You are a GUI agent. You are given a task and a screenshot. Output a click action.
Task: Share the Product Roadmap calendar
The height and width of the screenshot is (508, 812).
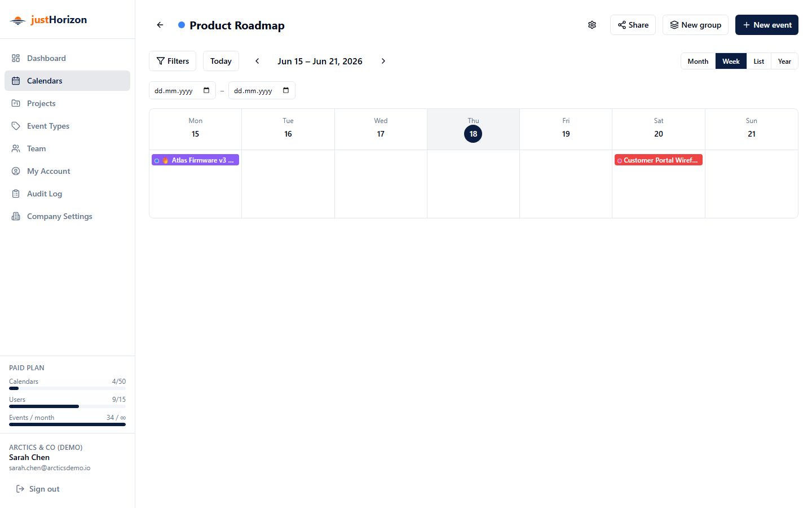tap(633, 25)
